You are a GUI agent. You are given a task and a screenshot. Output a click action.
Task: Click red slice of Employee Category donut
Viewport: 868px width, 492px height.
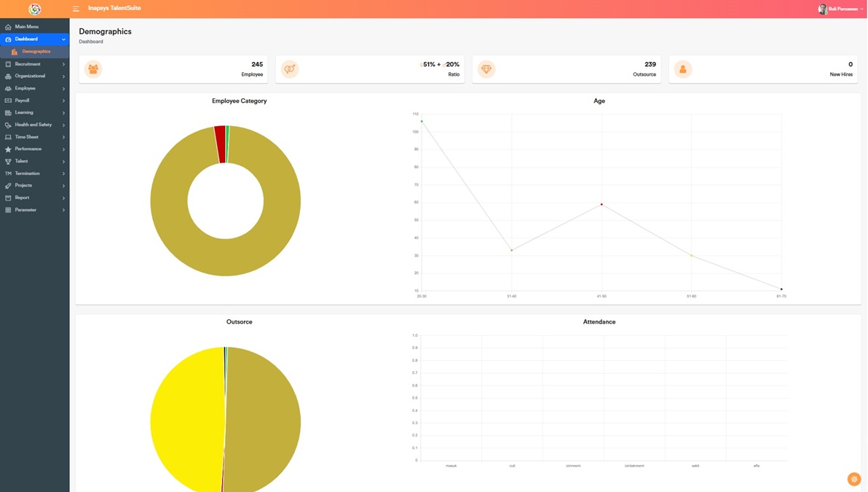221,144
